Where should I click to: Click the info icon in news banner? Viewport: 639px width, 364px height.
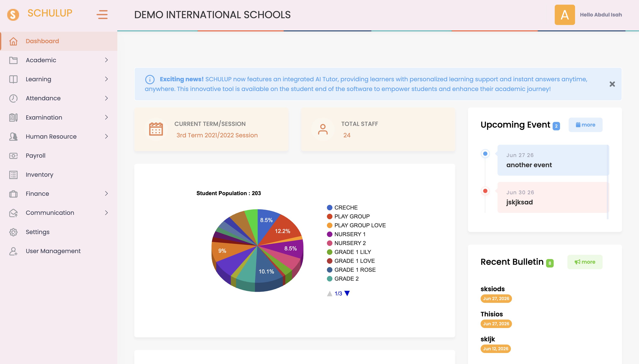149,80
